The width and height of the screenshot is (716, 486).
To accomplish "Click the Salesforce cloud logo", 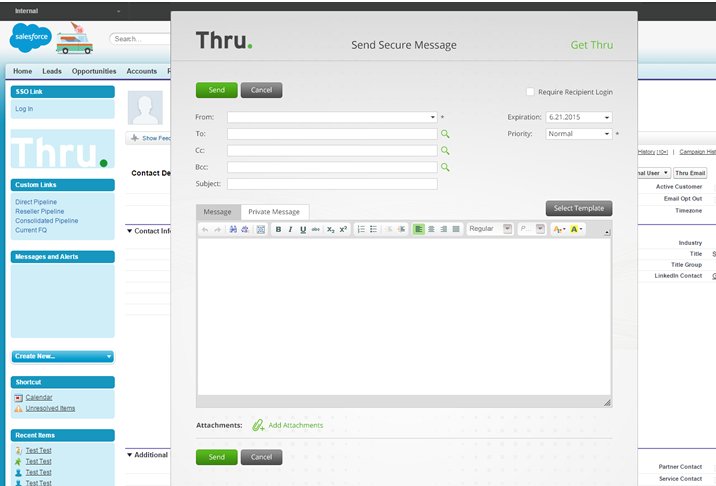I will [x=31, y=37].
